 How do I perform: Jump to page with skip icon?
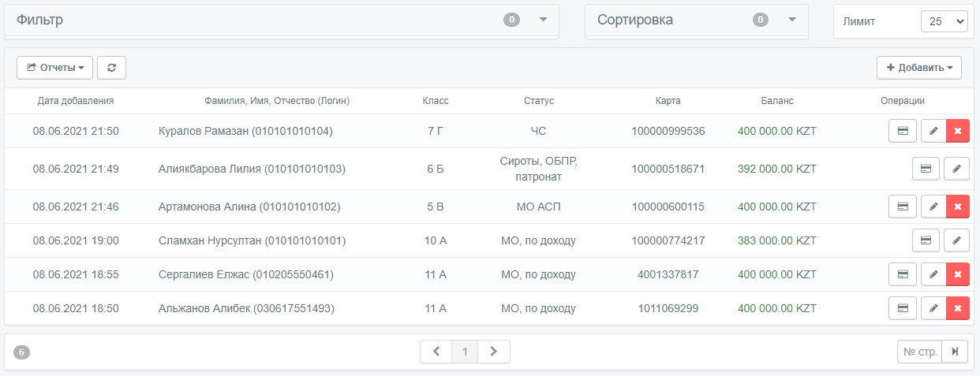click(954, 352)
